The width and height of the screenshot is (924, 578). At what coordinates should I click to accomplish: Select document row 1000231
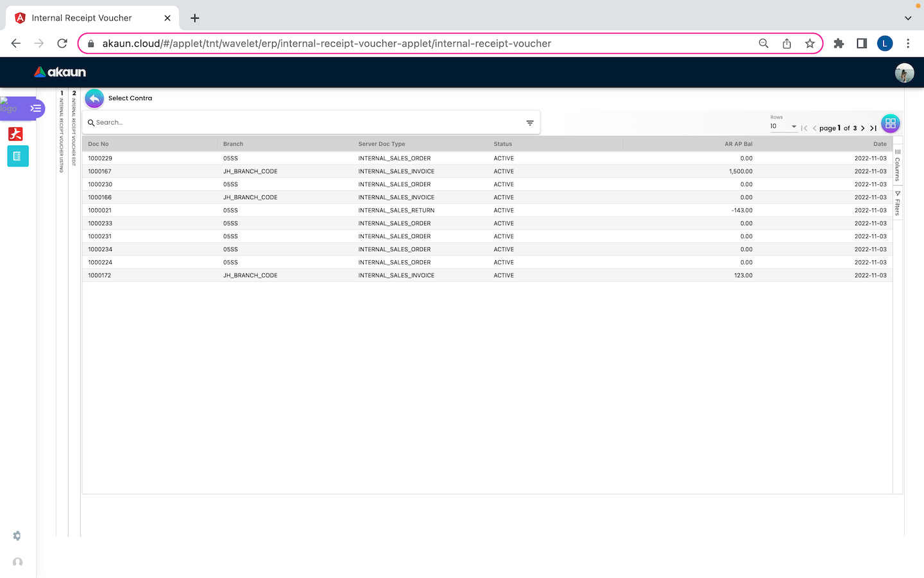[x=487, y=236]
